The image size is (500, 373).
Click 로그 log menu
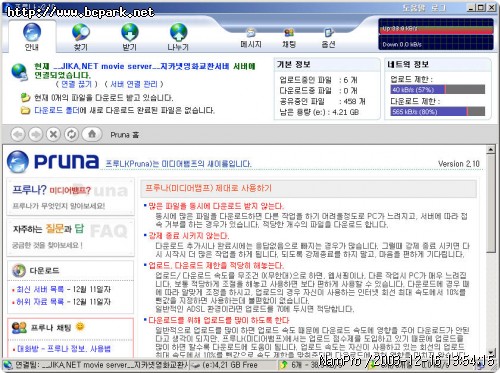click(438, 7)
